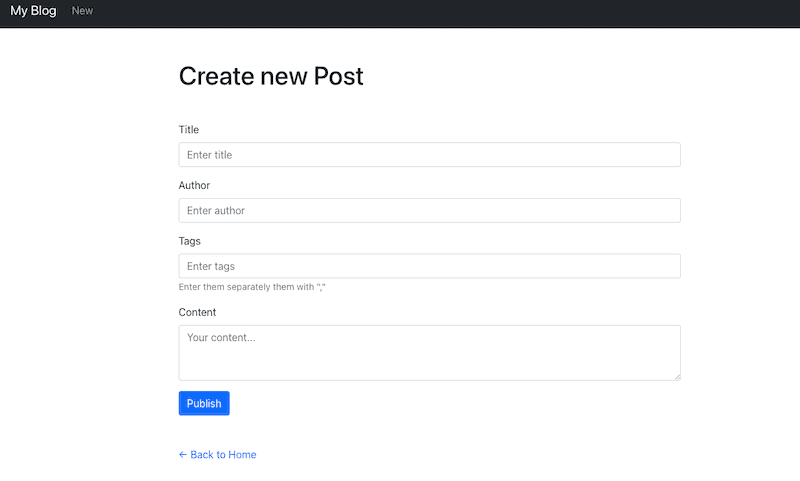Click the Title field label
Image resolution: width=800 pixels, height=481 pixels.
click(x=189, y=130)
